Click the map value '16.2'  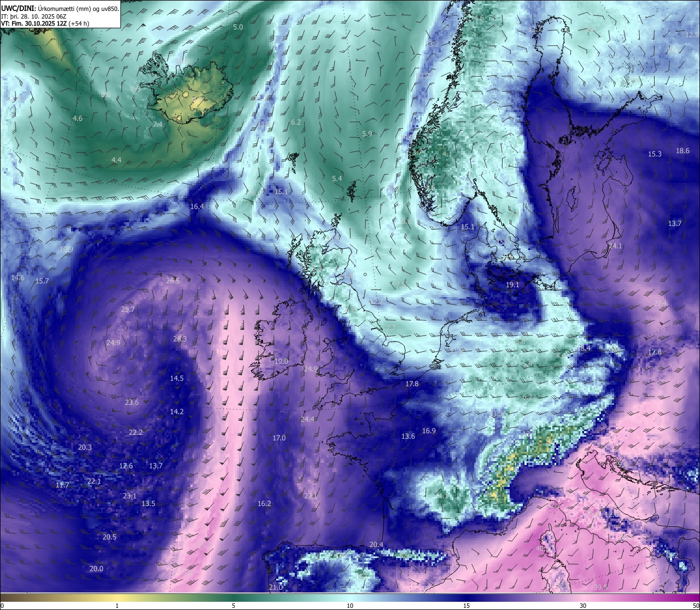click(x=264, y=503)
